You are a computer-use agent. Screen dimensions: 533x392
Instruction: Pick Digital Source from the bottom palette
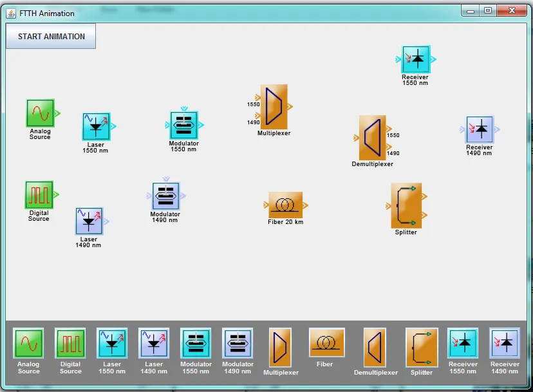click(70, 343)
